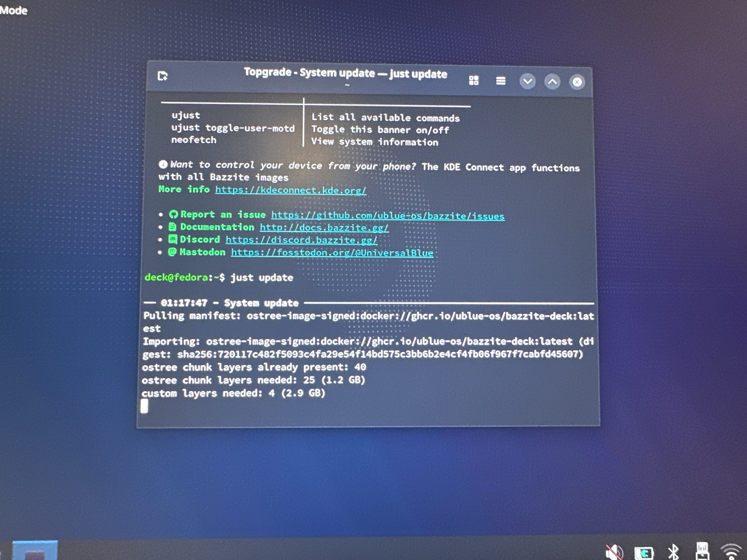Click the terminal cursor block
This screenshot has width=747, height=560.
coord(144,406)
